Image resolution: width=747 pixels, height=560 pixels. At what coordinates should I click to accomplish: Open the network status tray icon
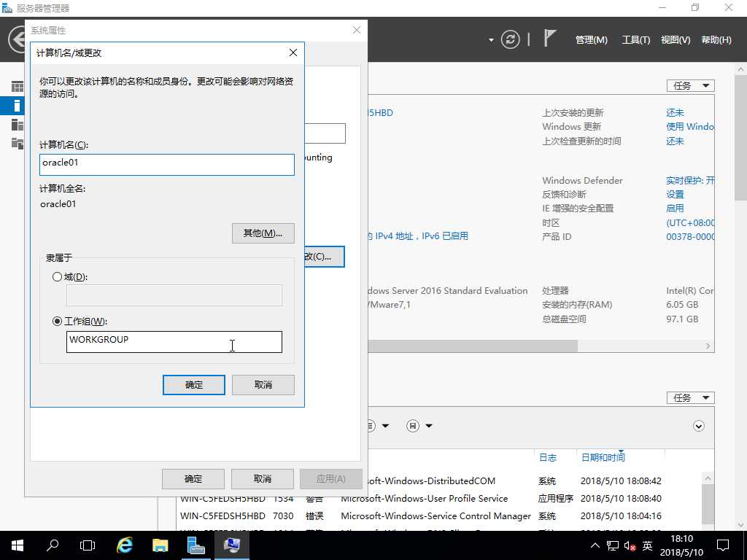tap(613, 545)
